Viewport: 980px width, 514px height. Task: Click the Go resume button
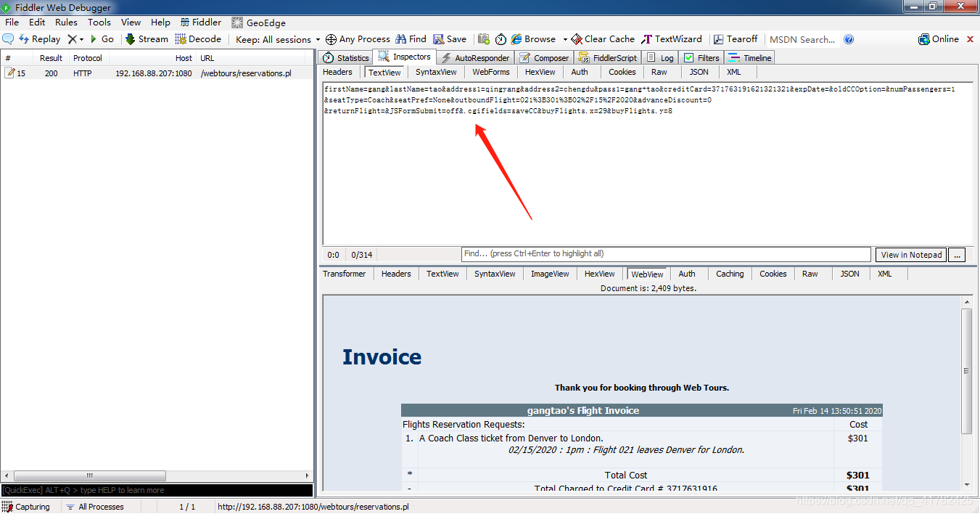102,39
